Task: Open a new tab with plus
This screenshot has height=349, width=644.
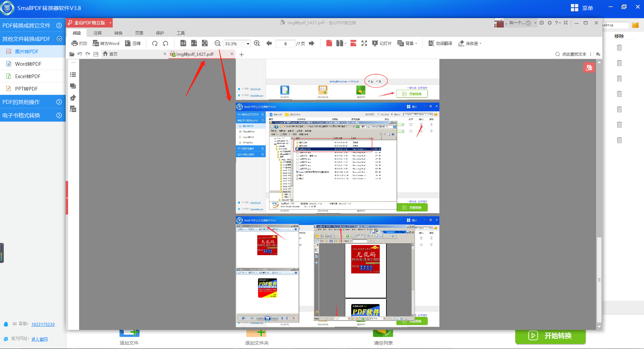Action: tap(241, 54)
